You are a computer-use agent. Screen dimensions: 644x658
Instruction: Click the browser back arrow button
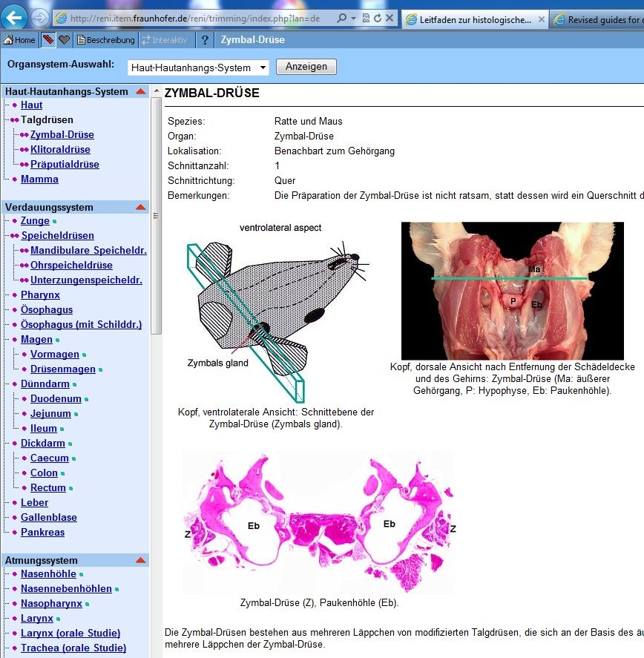click(16, 18)
